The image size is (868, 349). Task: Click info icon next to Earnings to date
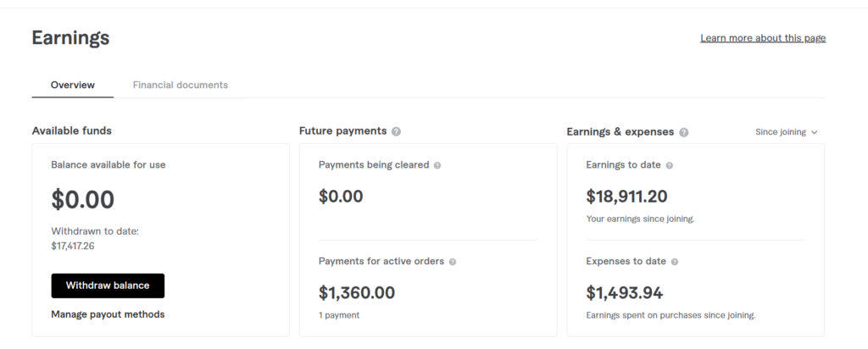point(669,165)
